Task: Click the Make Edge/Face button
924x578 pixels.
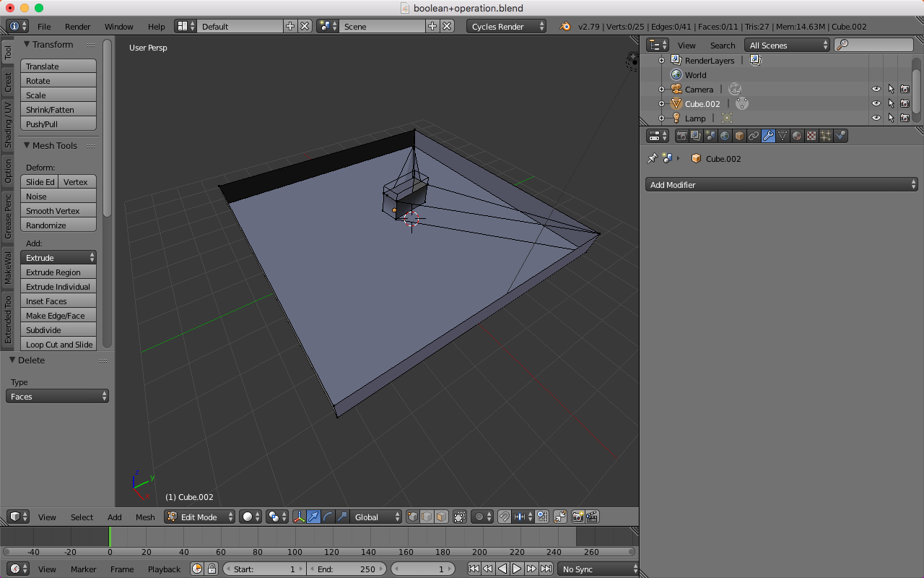Action: click(x=58, y=315)
